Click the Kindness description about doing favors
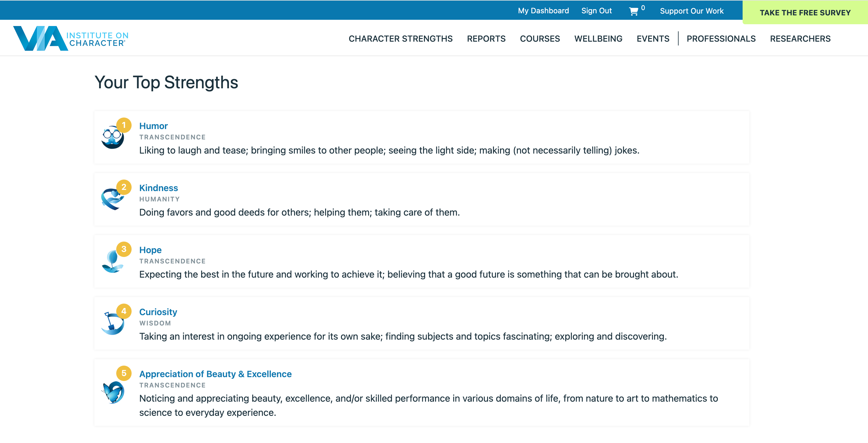This screenshot has width=868, height=443. [299, 213]
